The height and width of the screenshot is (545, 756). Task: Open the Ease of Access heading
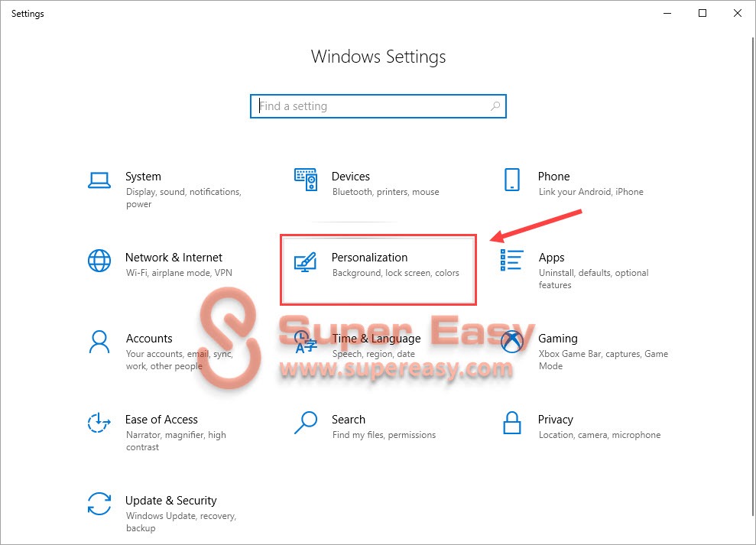[x=161, y=420]
